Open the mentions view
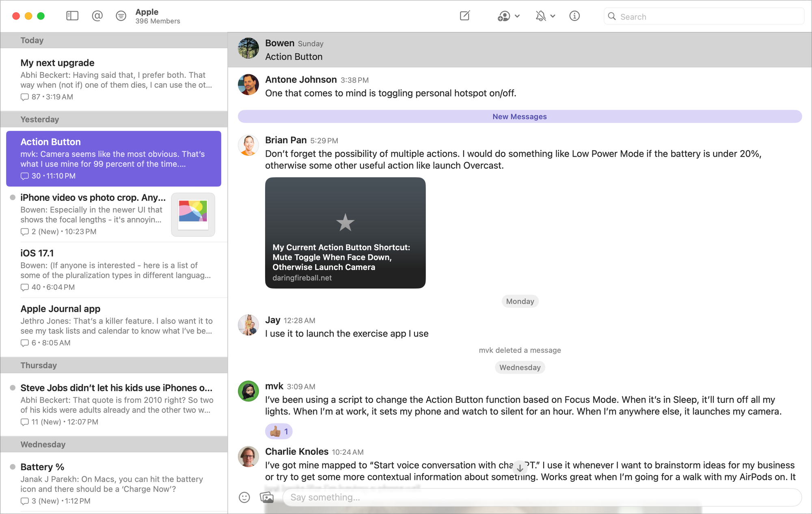The image size is (812, 514). [97, 16]
